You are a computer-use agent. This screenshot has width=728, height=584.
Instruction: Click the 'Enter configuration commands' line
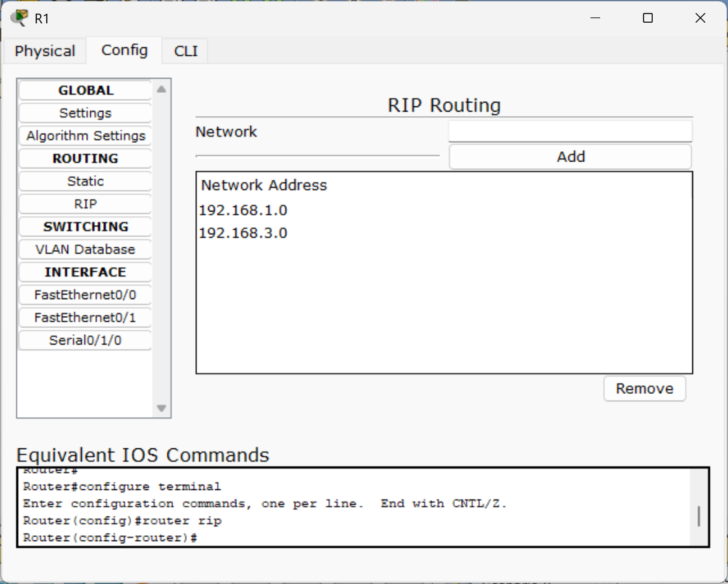(265, 504)
